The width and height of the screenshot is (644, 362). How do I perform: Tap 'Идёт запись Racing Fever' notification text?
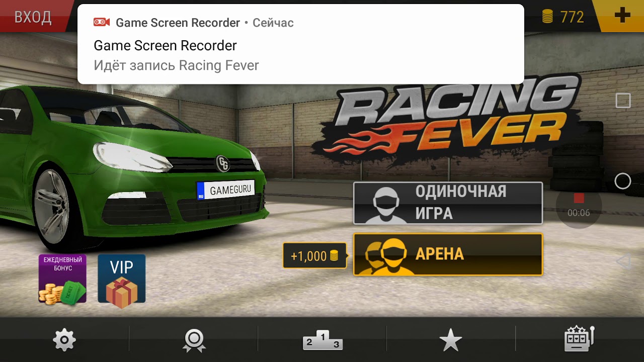point(176,65)
